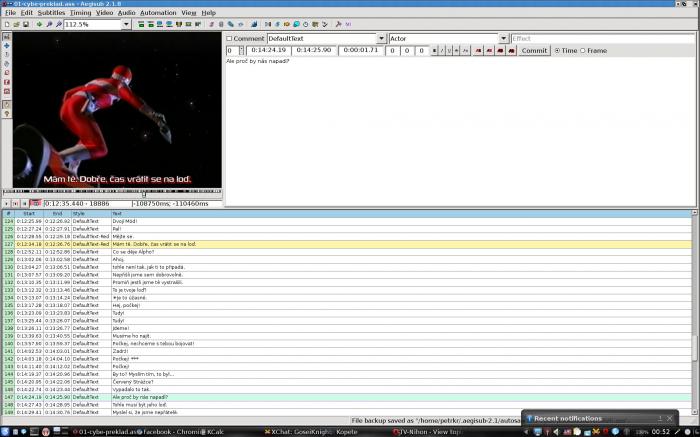Select subtitle row 147 in the grid

347,397
